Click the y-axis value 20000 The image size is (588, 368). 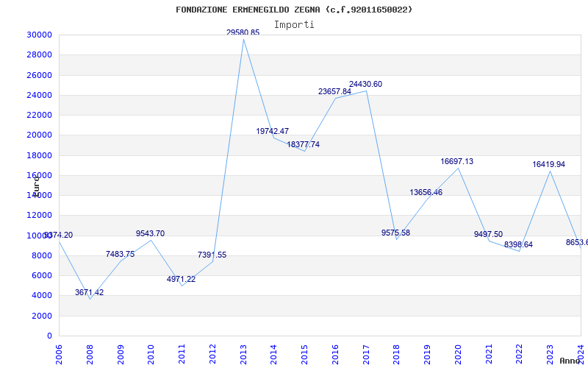[39, 135]
